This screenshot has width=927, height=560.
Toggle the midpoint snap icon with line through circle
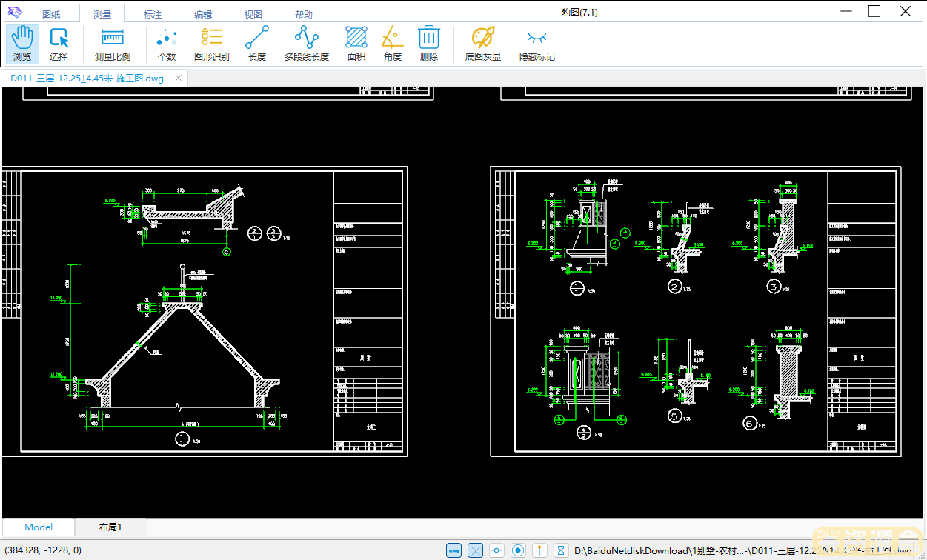[x=497, y=550]
